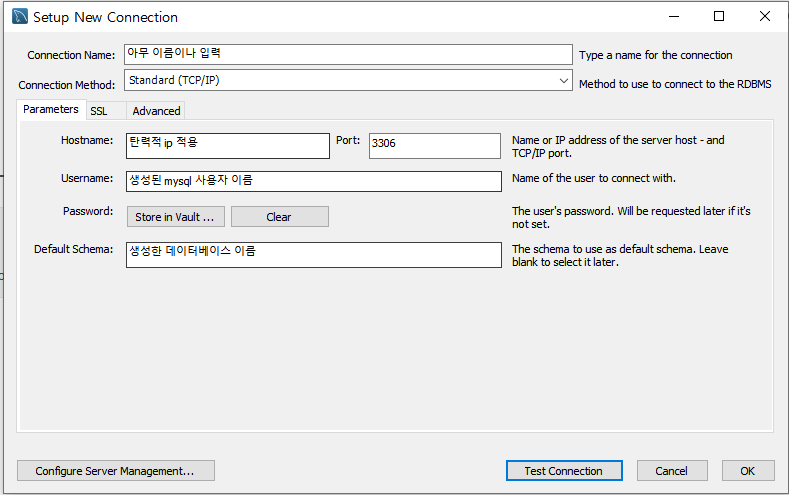Click the 'Name of the user to connect with.' text
Image resolution: width=789 pixels, height=495 pixels.
tap(594, 178)
